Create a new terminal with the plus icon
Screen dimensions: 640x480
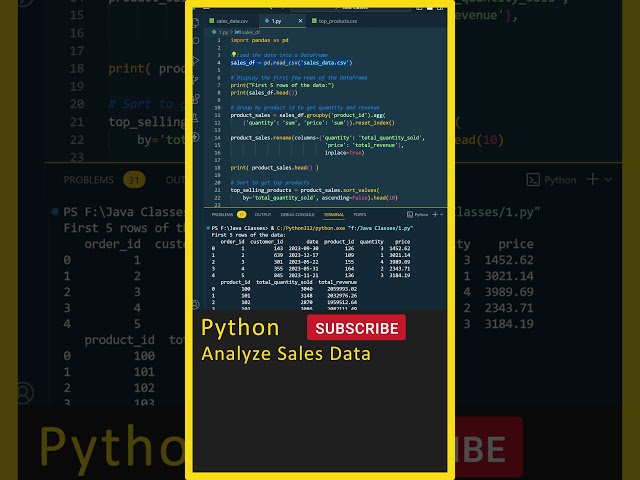[x=435, y=214]
